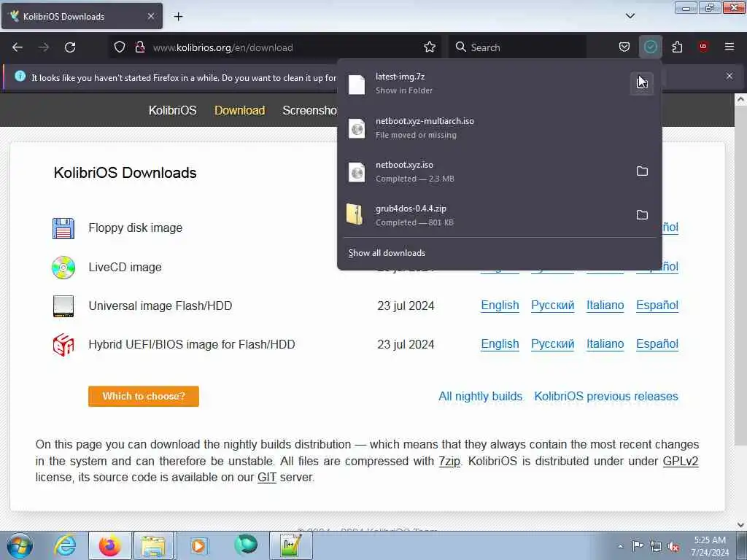
Task: Click the LiveCD image disc icon
Action: (x=63, y=267)
